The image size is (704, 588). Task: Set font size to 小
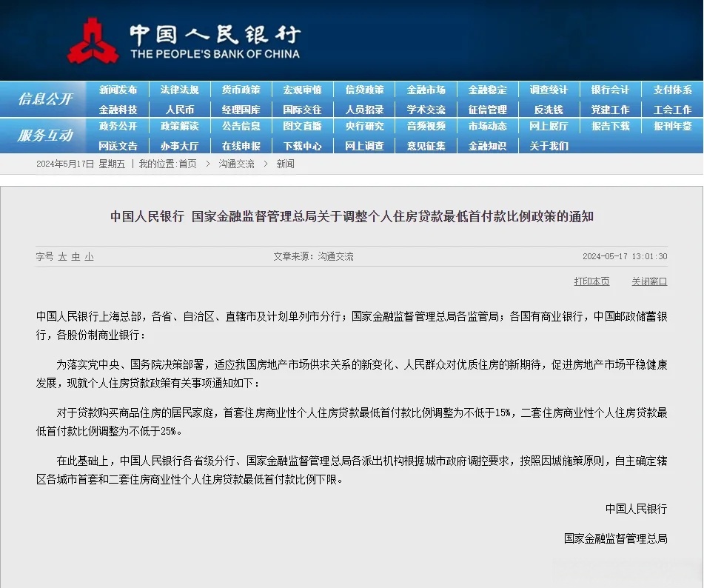[x=88, y=256]
